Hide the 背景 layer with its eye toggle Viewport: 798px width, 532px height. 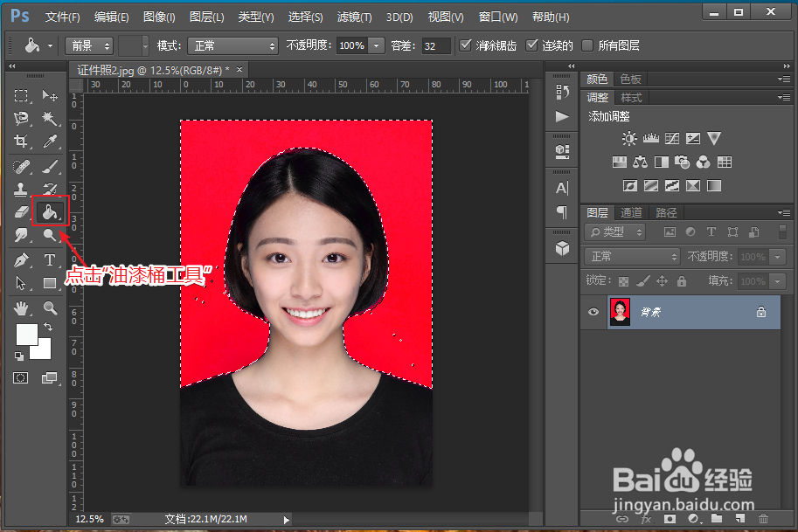[593, 312]
